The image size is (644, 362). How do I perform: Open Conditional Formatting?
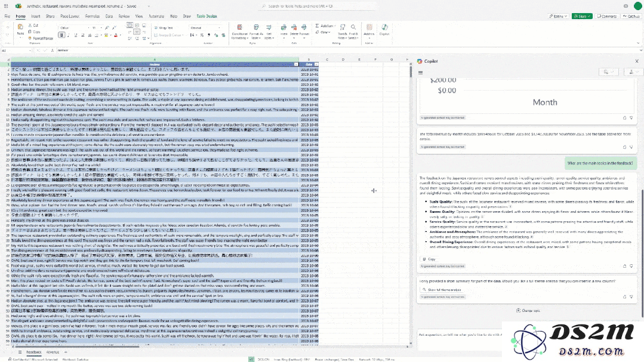click(239, 32)
